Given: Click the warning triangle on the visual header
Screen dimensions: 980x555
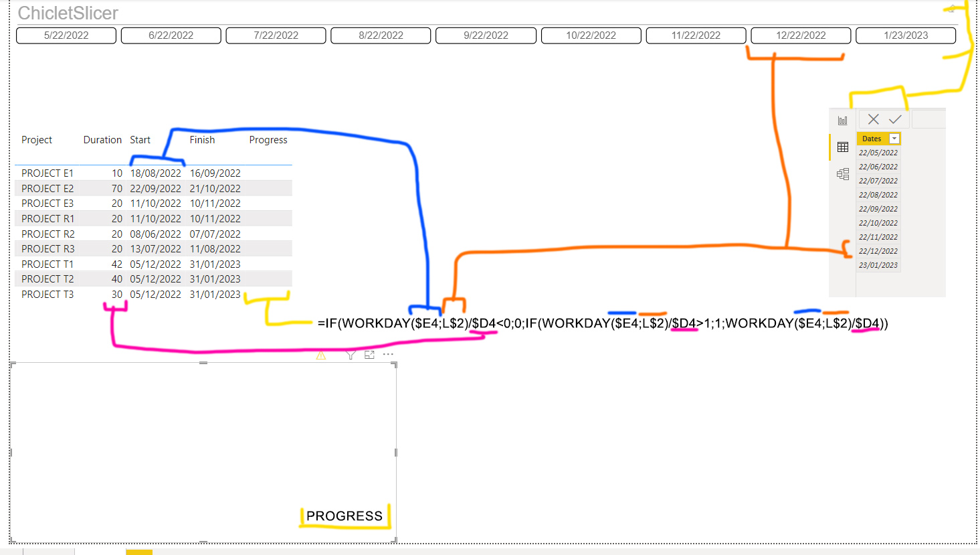Looking at the screenshot, I should 321,355.
